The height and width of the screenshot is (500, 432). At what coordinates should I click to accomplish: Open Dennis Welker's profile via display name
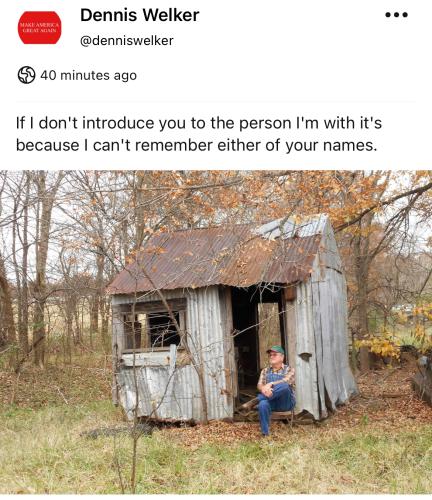140,15
